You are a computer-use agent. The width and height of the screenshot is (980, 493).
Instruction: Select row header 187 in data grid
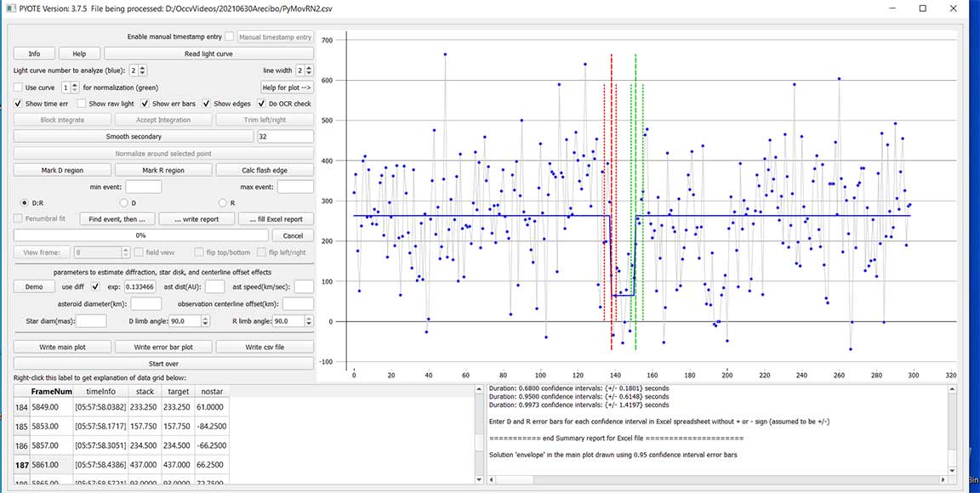click(x=22, y=466)
